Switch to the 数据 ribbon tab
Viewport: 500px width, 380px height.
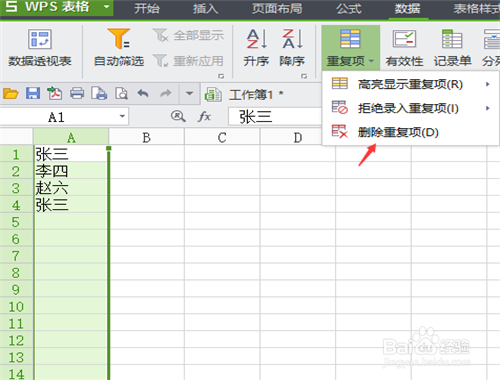(407, 9)
